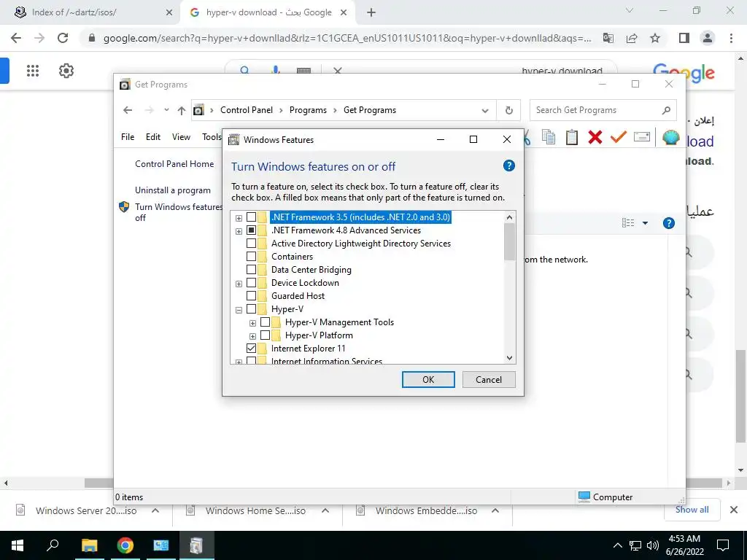Check the Hyper-V parent checkbox
Screen dimensions: 747x560
click(x=251, y=309)
